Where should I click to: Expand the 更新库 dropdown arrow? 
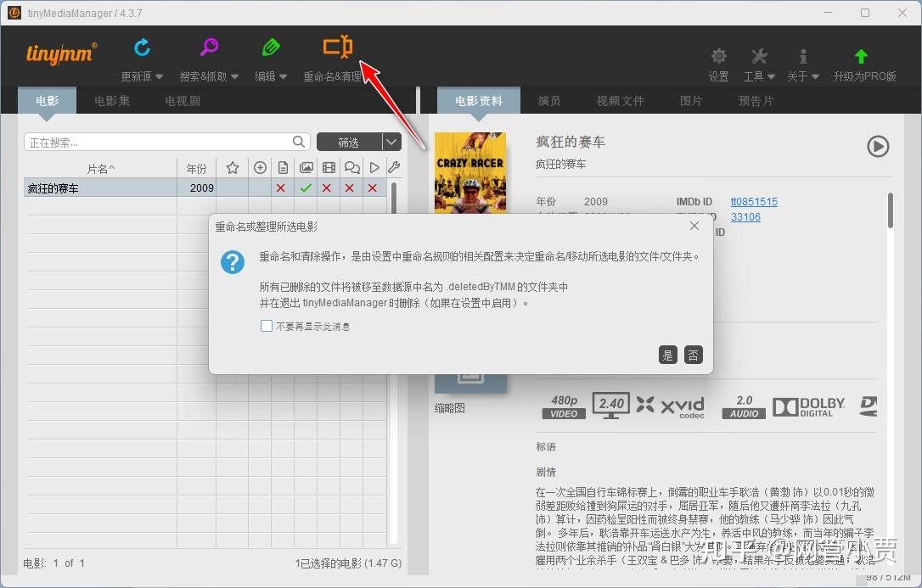[158, 76]
